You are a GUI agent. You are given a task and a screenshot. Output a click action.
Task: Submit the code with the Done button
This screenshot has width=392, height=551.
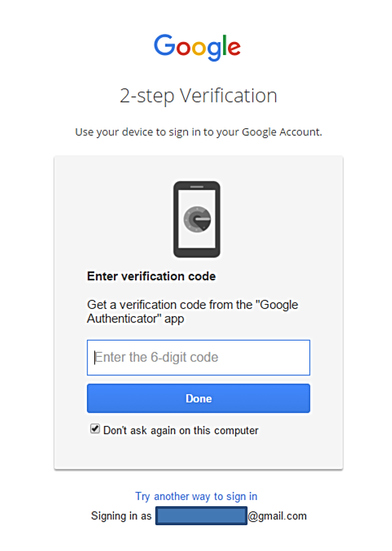[199, 398]
